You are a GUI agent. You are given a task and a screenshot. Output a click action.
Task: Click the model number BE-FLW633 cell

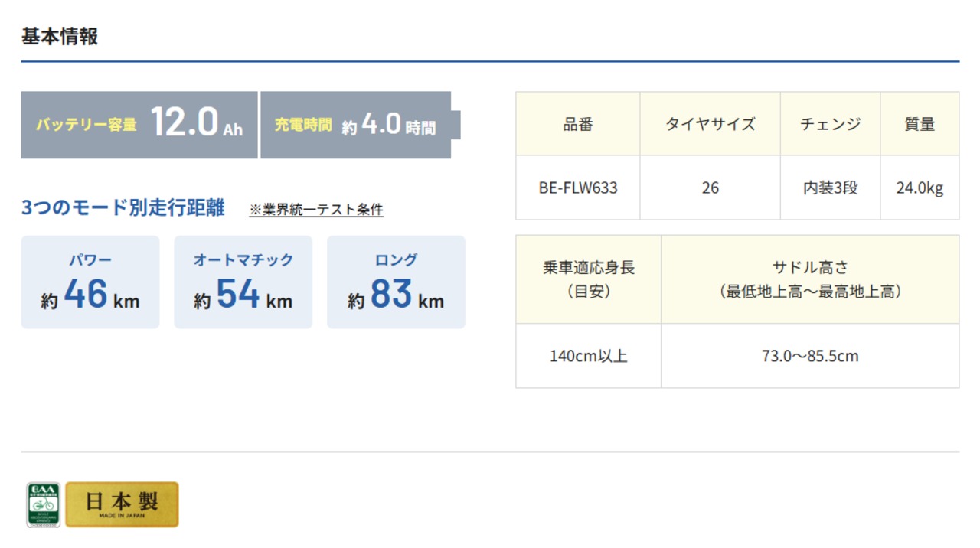click(x=578, y=188)
